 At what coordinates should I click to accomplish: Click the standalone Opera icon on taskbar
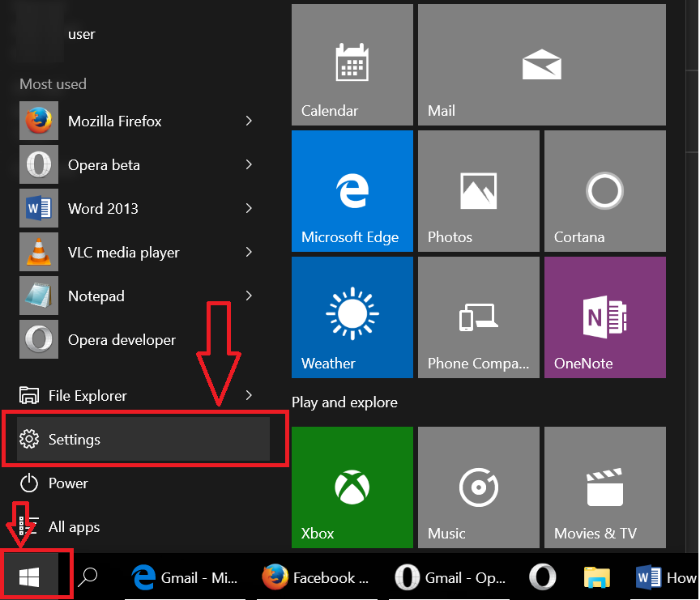(542, 577)
